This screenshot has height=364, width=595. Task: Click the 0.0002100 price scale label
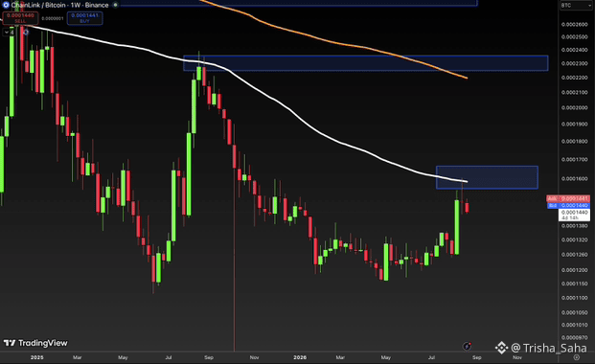click(574, 92)
